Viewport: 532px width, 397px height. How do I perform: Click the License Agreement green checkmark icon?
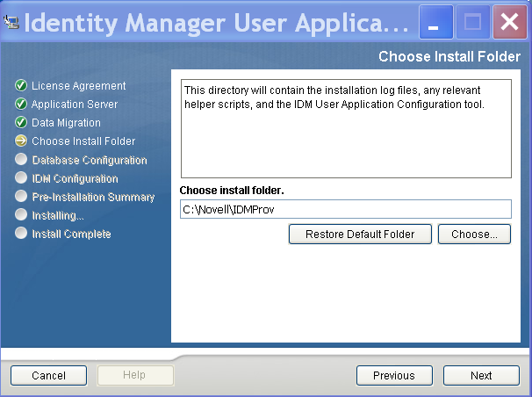[21, 85]
